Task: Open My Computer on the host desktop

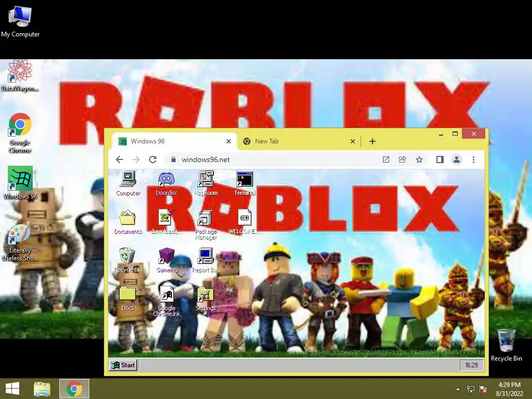Action: 20,21
